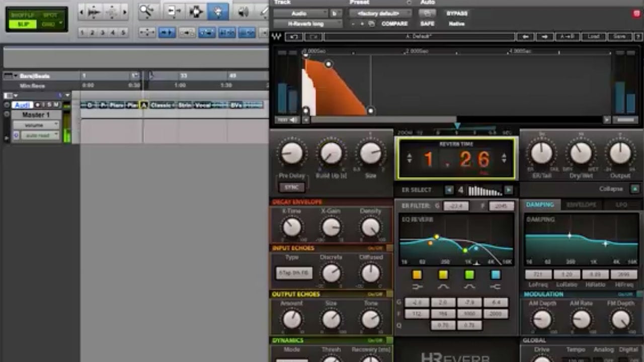Viewport: 644px width, 362px height.
Task: Click the Waves Load button
Action: coord(594,37)
